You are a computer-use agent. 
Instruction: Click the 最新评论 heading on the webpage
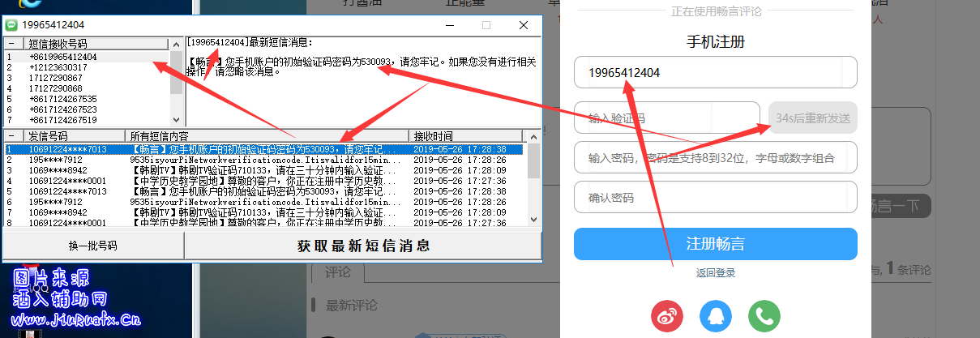(350, 306)
